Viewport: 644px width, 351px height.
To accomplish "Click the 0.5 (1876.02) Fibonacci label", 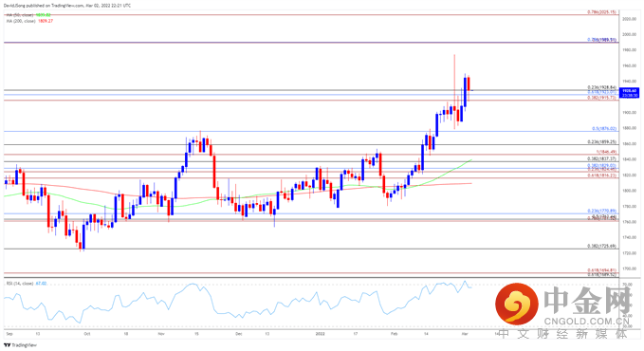I will (604, 129).
